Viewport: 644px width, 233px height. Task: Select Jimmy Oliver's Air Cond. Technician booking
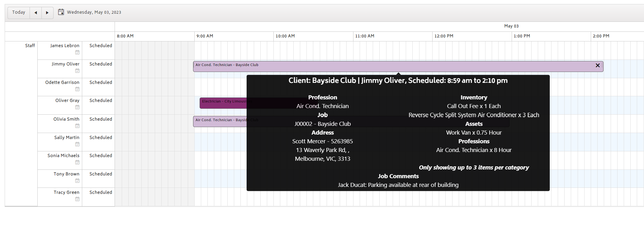[x=398, y=66]
